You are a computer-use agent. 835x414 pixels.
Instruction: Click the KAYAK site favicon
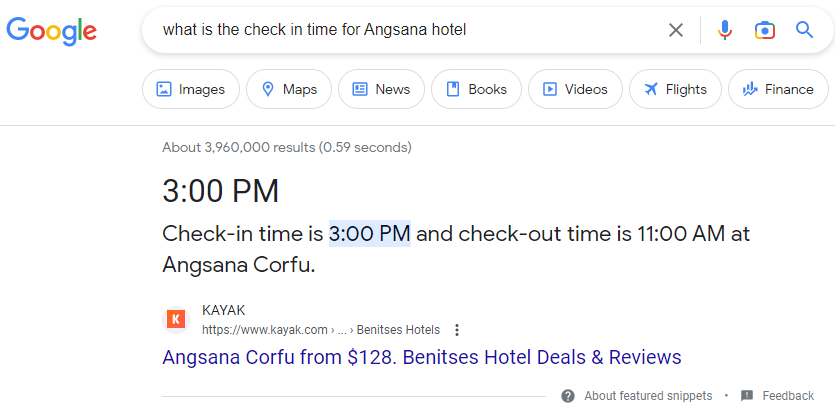tap(176, 319)
